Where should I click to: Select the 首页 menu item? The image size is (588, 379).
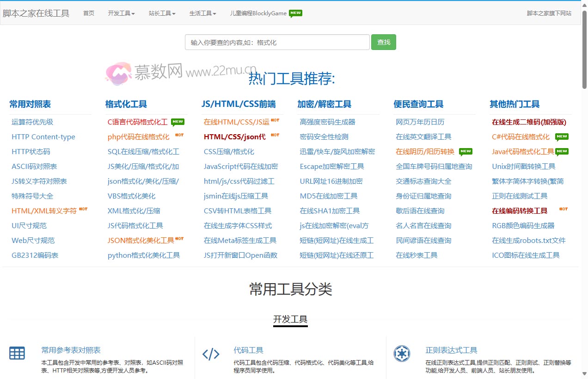89,13
